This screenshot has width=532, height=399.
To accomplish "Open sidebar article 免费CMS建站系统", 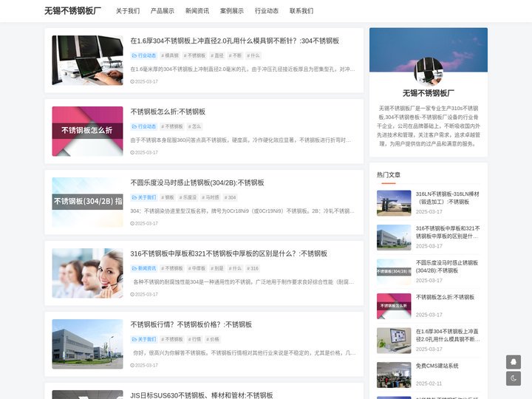I will click(x=437, y=366).
